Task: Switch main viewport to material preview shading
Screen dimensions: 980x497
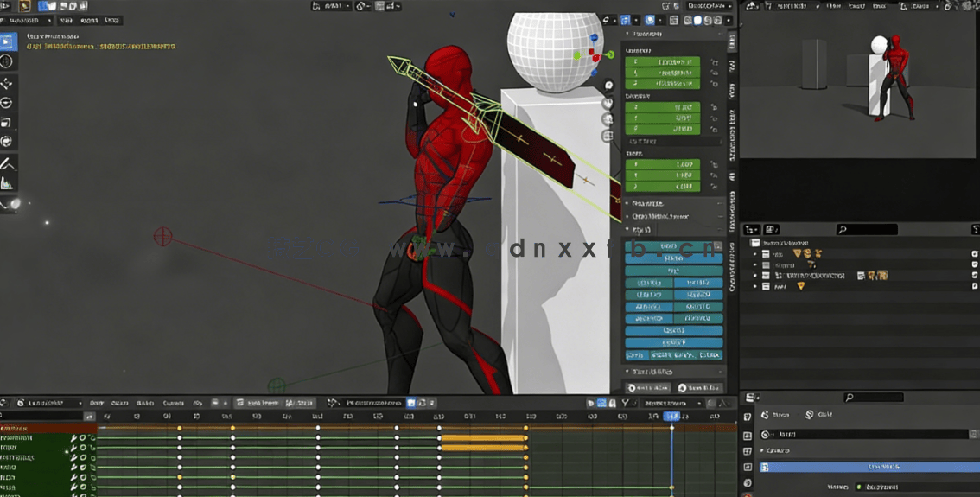Action: tap(708, 21)
